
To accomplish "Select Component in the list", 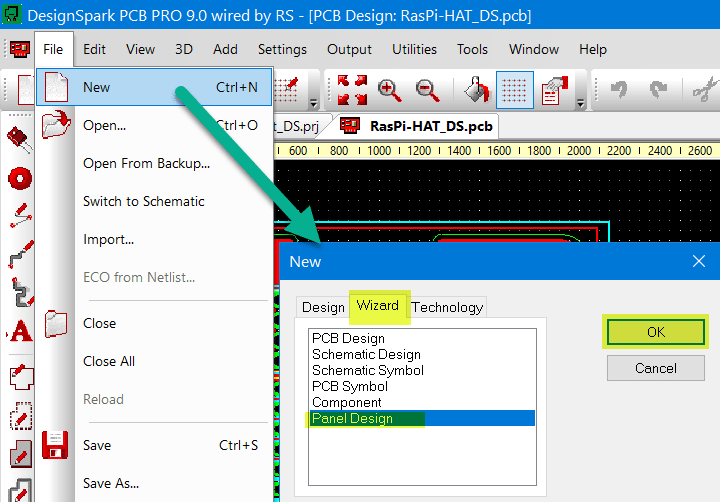I will click(x=422, y=403).
